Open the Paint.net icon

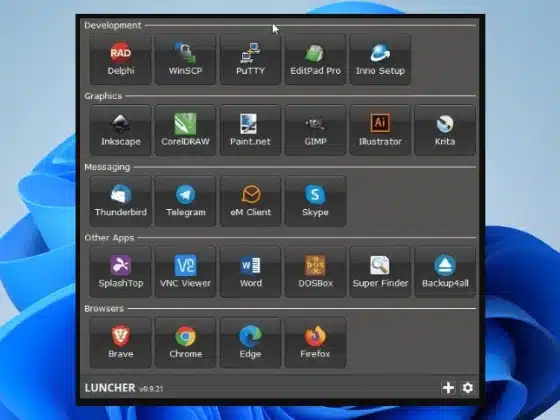250,130
